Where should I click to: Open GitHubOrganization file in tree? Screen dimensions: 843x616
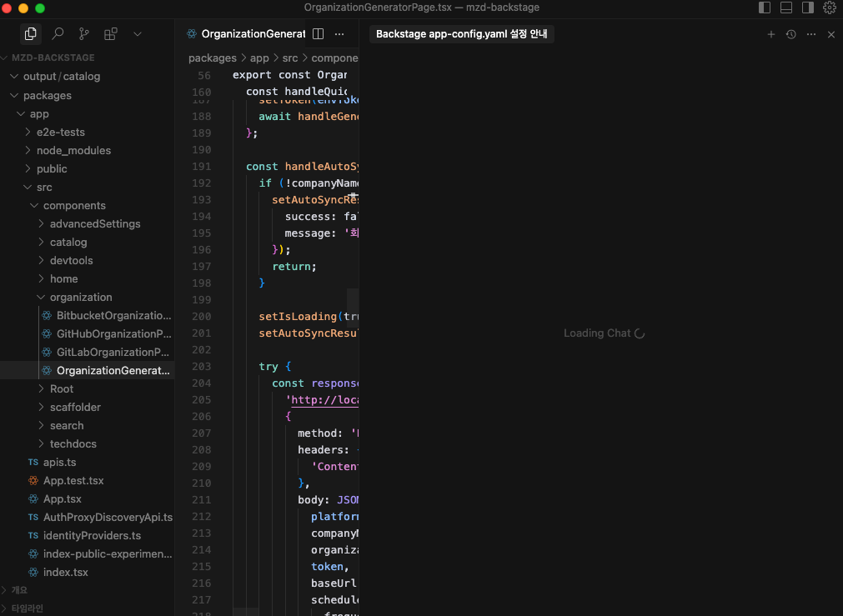tap(113, 333)
